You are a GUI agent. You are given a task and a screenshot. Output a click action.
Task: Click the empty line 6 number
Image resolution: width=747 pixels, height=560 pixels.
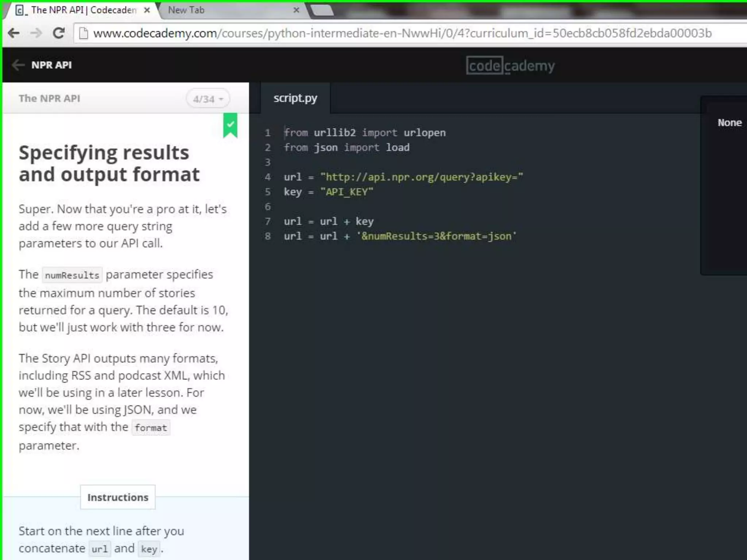268,207
